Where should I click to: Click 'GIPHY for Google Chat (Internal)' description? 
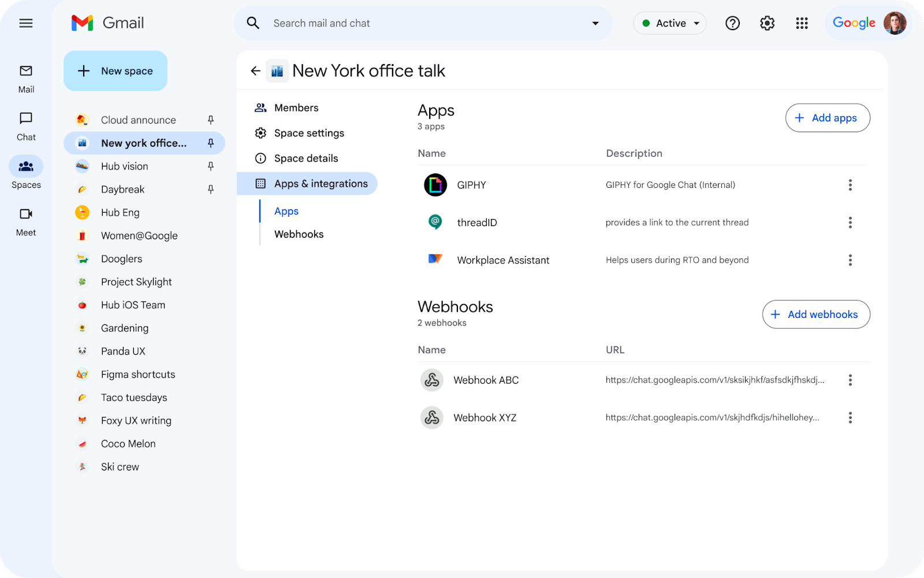[x=670, y=185]
